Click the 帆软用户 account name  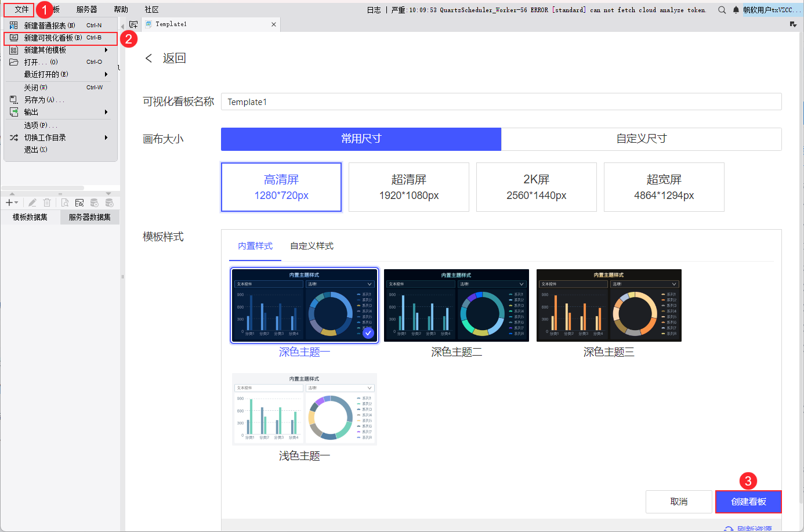tap(772, 10)
